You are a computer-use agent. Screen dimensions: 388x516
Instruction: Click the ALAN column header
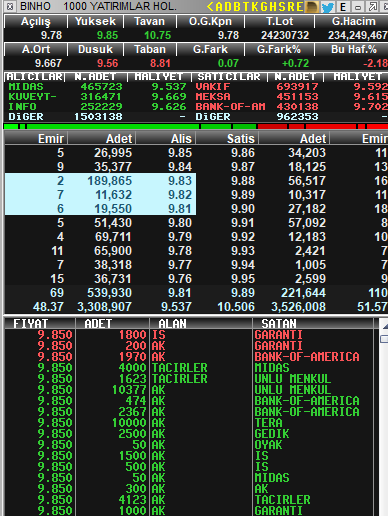200,324
